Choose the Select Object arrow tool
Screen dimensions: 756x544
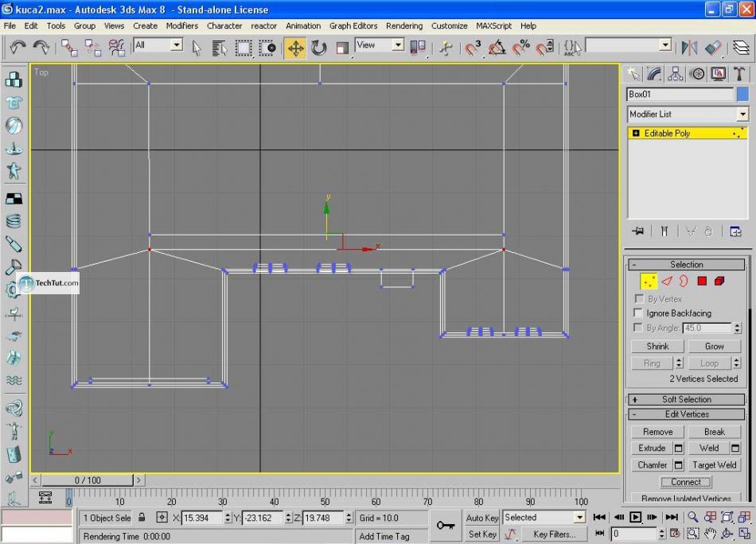point(197,48)
